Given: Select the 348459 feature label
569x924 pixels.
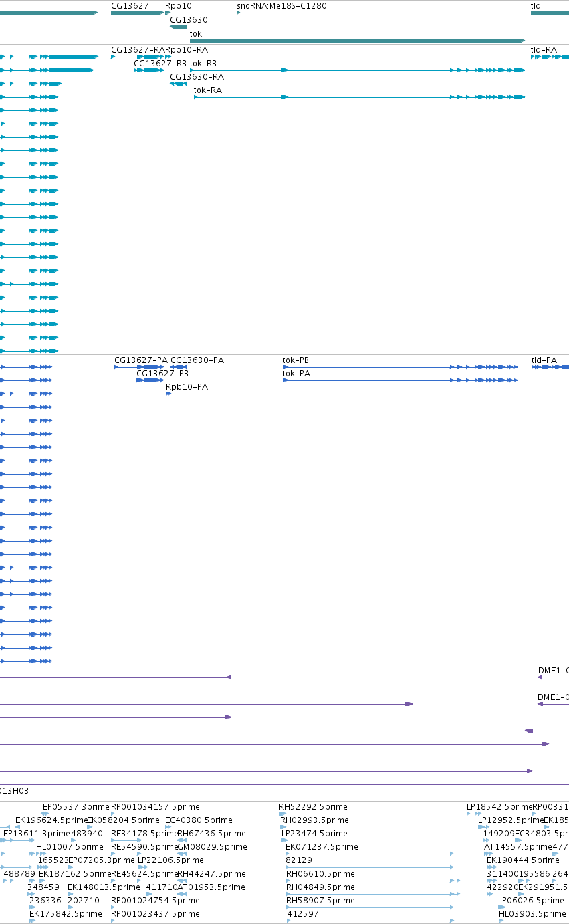Looking at the screenshot, I should (x=43, y=887).
